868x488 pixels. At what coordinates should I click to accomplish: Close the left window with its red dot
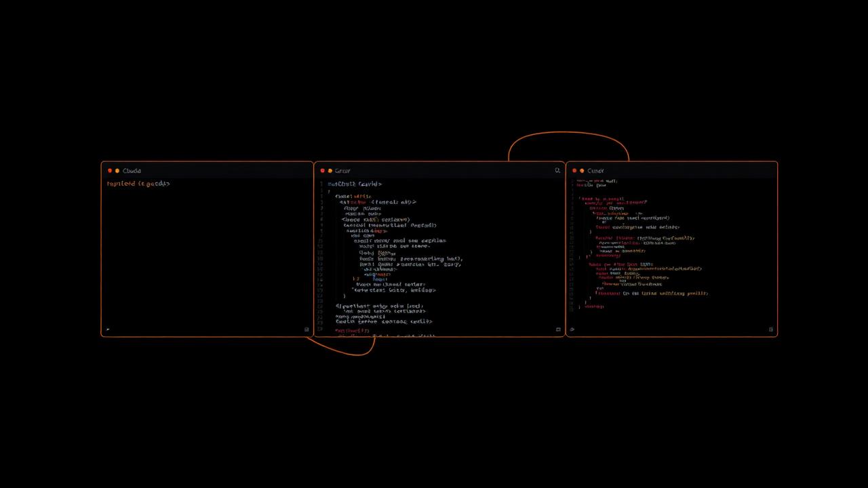[x=110, y=171]
